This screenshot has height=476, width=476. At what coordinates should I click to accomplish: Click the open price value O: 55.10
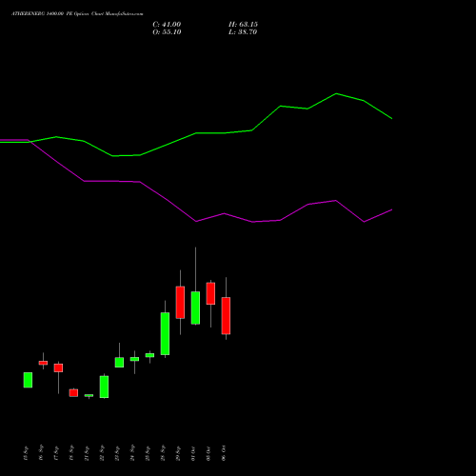coord(167,32)
